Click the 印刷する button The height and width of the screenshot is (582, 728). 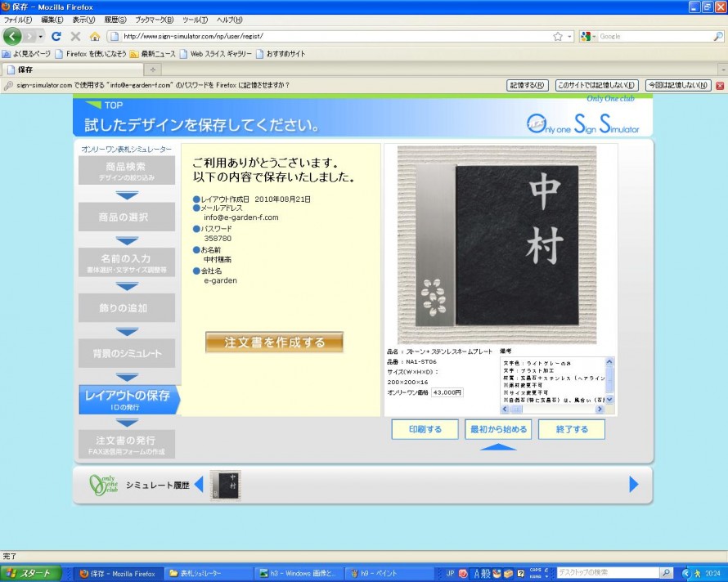tap(425, 429)
